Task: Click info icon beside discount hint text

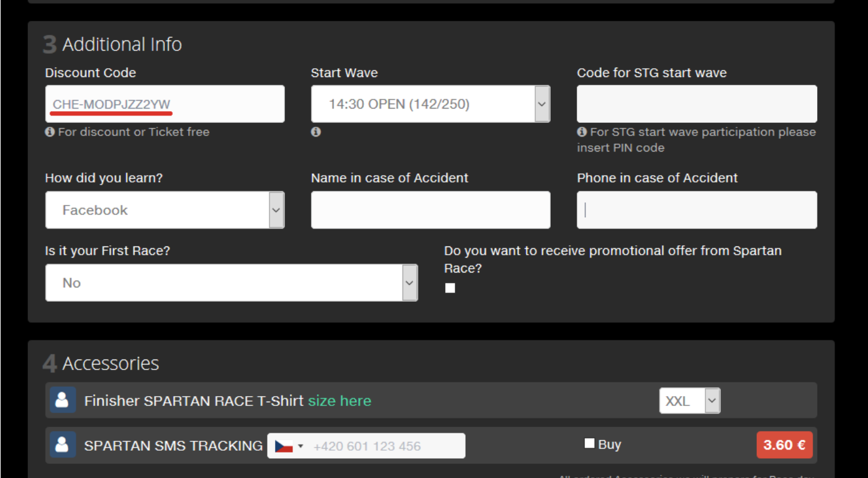Action: click(50, 132)
